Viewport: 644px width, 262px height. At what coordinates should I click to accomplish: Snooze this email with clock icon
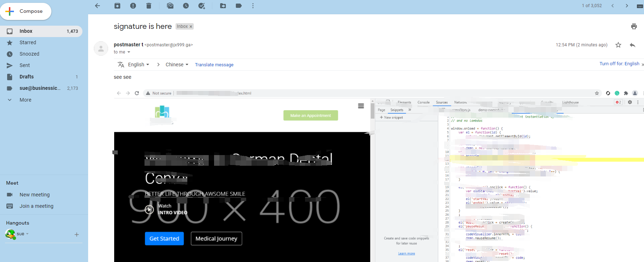pos(186,6)
